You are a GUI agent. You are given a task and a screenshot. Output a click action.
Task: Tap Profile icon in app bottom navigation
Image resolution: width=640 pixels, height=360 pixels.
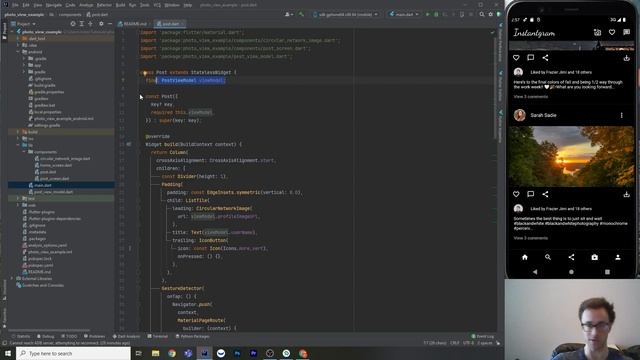[618, 257]
